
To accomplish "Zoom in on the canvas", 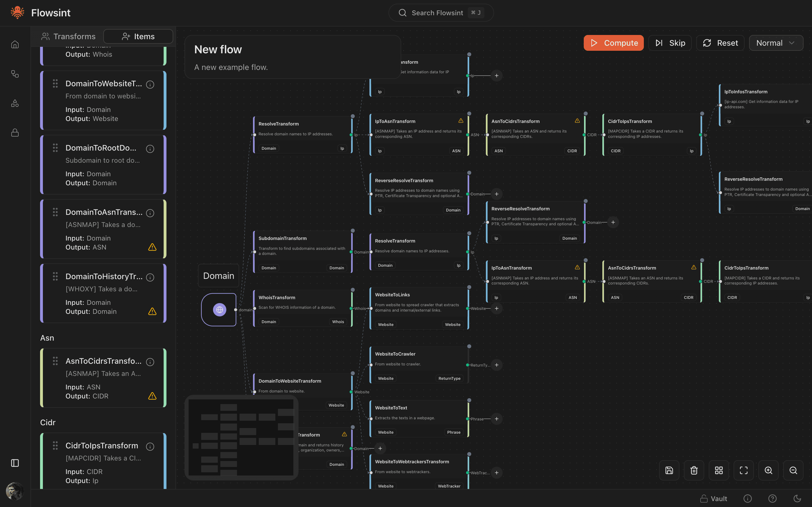I will pyautogui.click(x=768, y=470).
